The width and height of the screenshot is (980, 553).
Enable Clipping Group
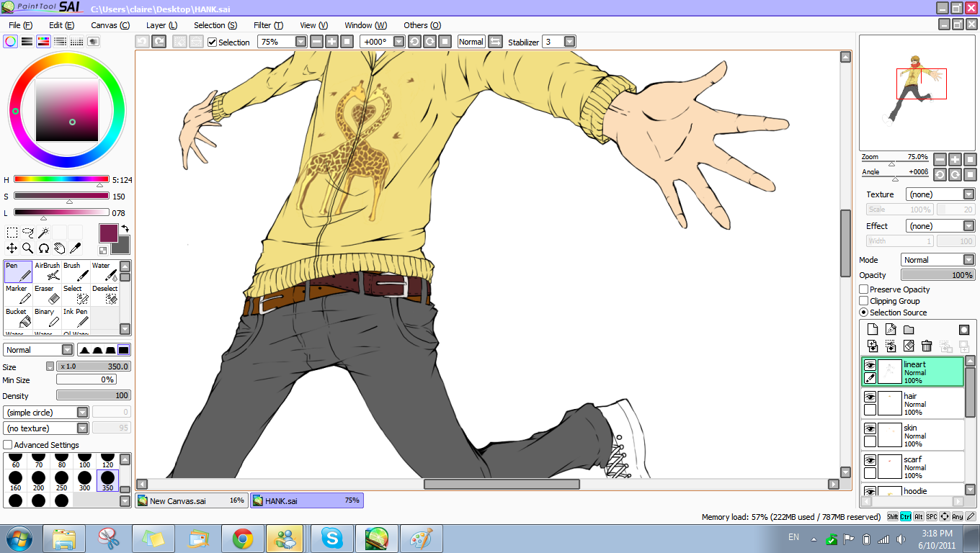[x=863, y=301]
